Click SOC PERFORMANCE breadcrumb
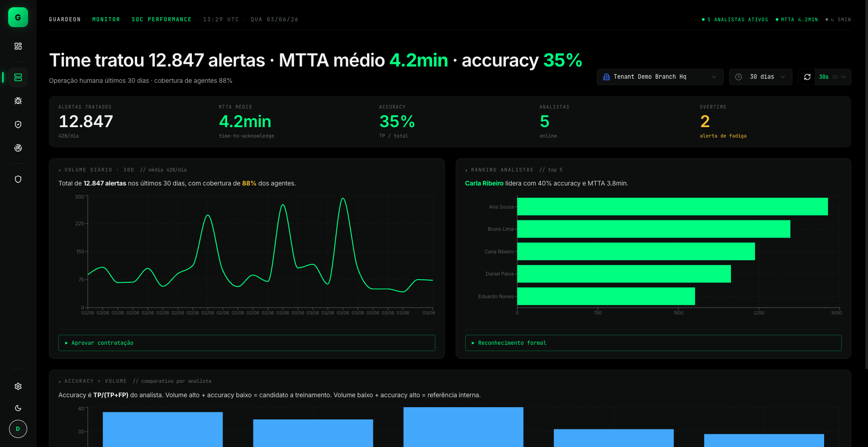The width and height of the screenshot is (868, 447). pos(162,19)
